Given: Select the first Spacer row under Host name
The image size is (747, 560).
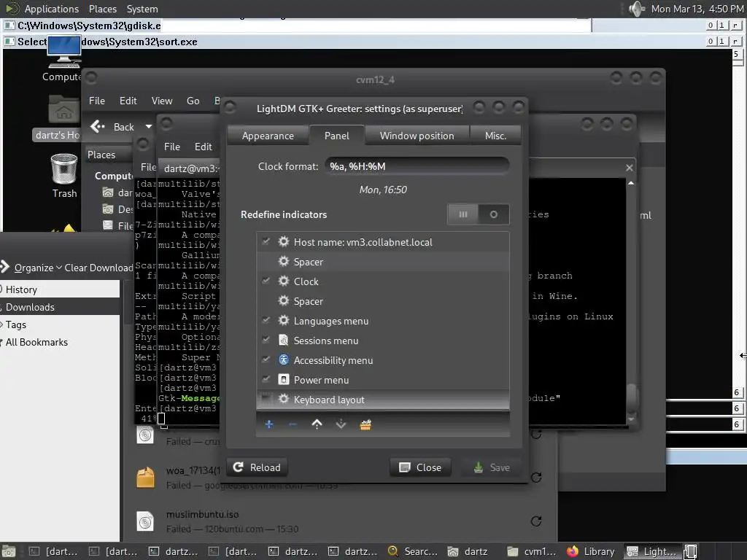Looking at the screenshot, I should (382, 262).
